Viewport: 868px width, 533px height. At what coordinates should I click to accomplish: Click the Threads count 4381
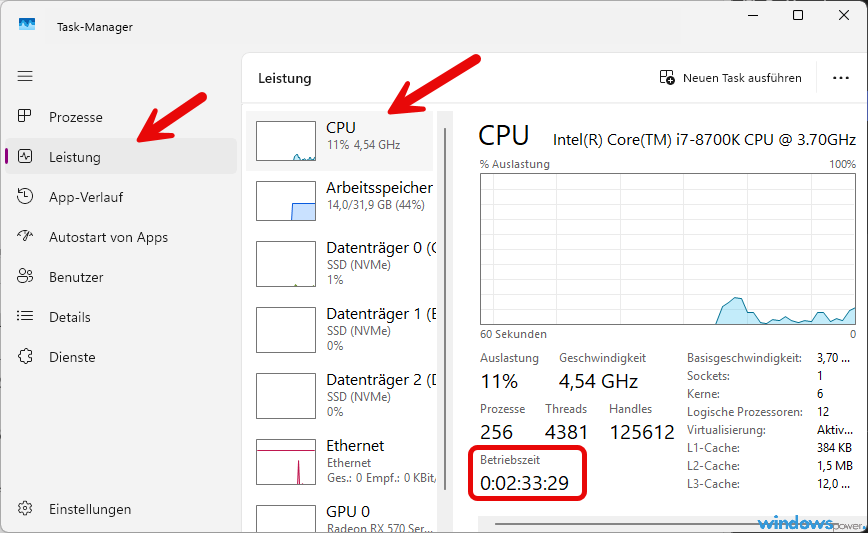coord(566,432)
